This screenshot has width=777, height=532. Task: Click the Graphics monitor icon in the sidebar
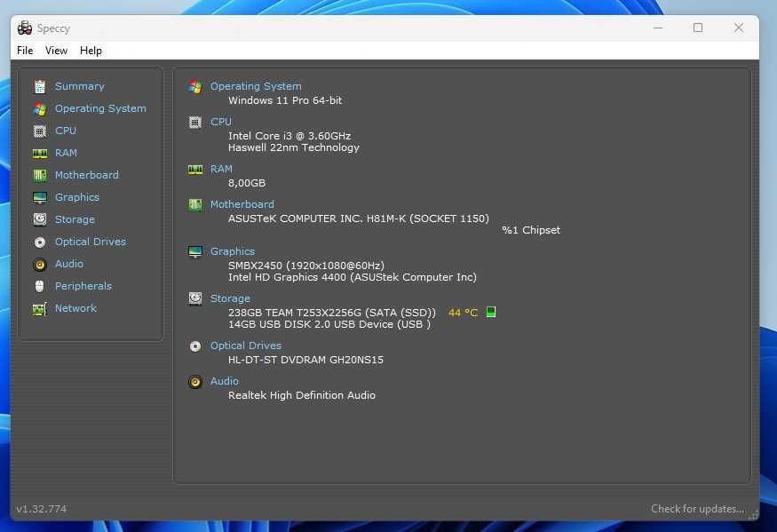[x=40, y=197]
